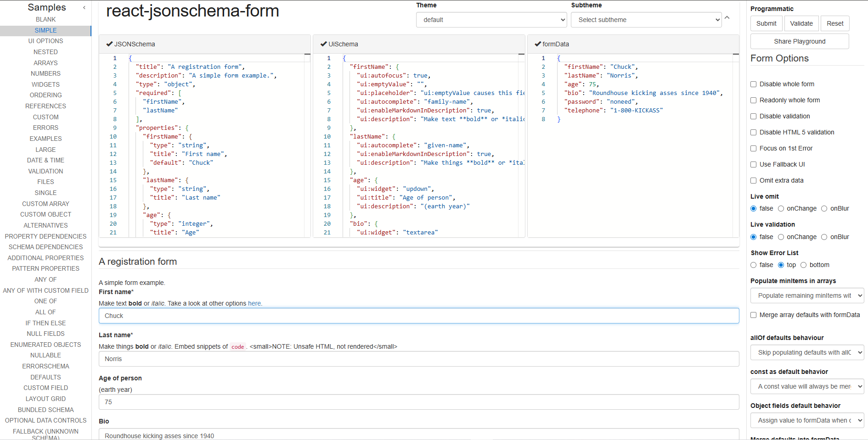Set Live omit to onChange
Viewport: 868px width, 440px height.
tap(781, 208)
